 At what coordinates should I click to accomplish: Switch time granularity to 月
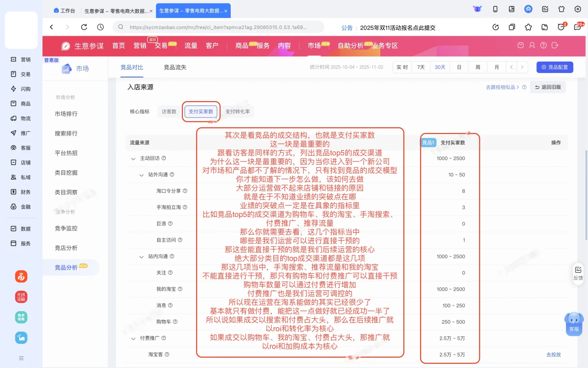point(496,67)
